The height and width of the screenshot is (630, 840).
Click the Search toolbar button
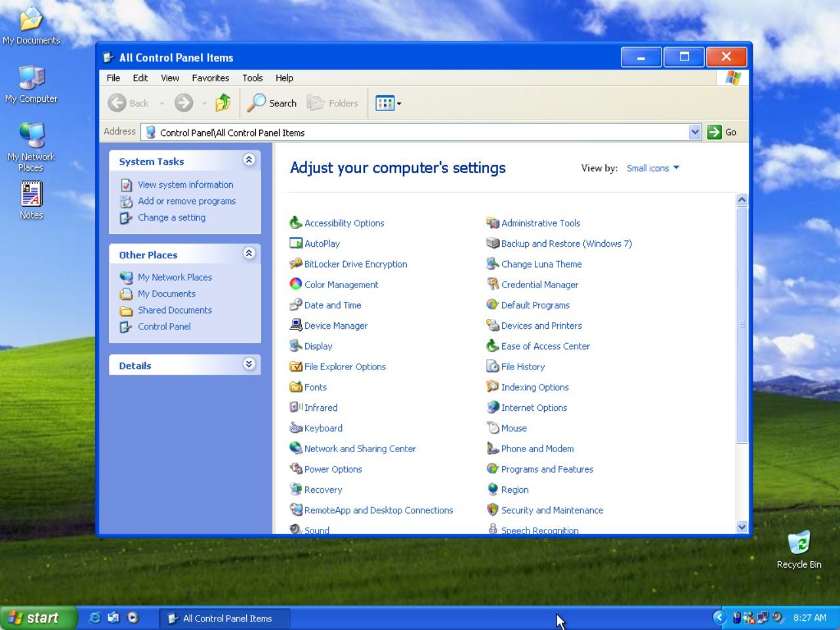272,103
